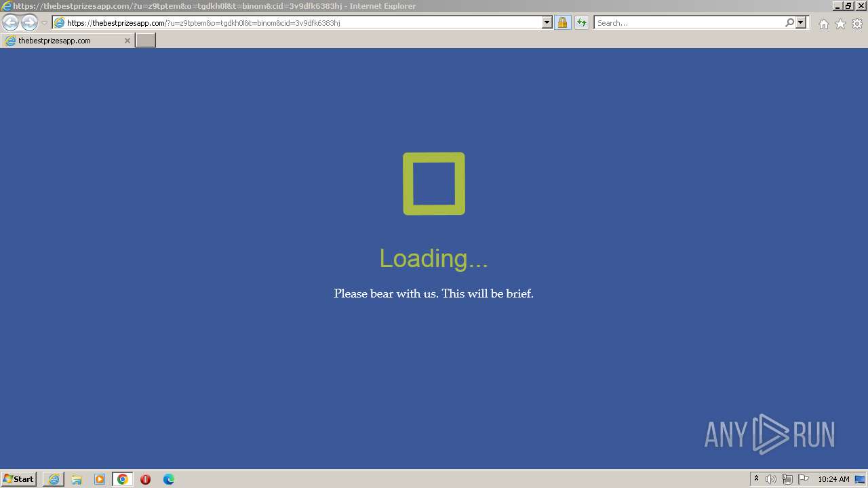Image resolution: width=868 pixels, height=488 pixels.
Task: Open the Home icon
Action: point(823,24)
